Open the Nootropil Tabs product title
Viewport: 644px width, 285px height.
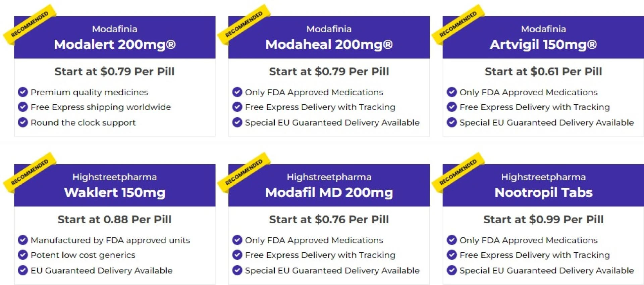click(543, 193)
